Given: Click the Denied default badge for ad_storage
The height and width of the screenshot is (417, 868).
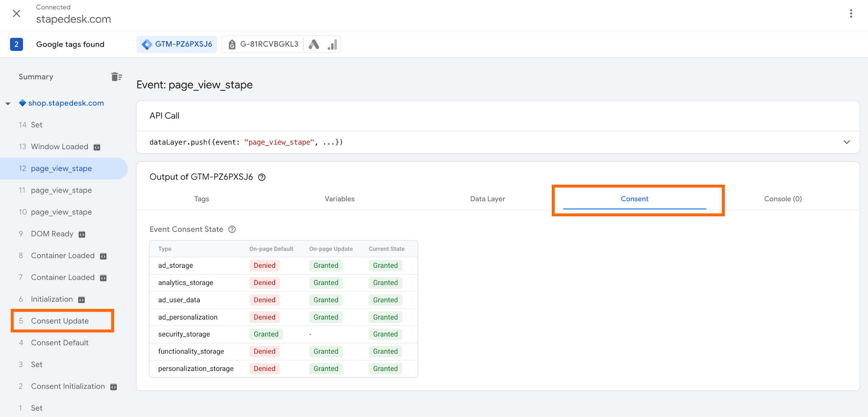Looking at the screenshot, I should coord(264,266).
